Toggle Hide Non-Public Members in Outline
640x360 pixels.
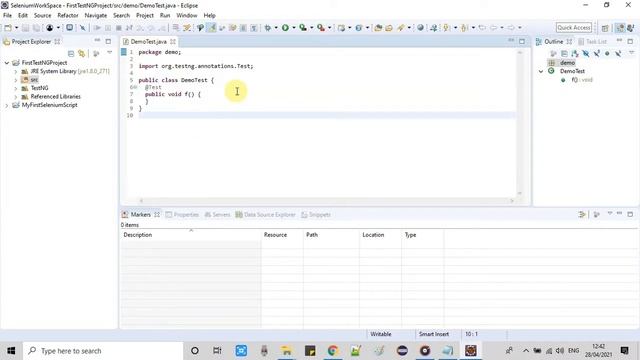tap(607, 54)
